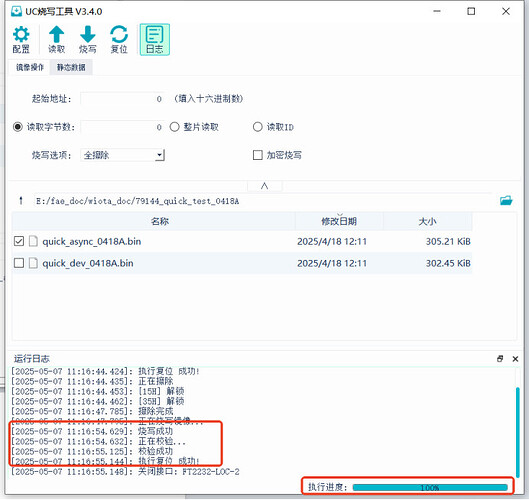Image resolution: width=529 pixels, height=500 pixels.
Task: Check quick_dev_0418A.bin file checkbox
Action: coord(19,263)
